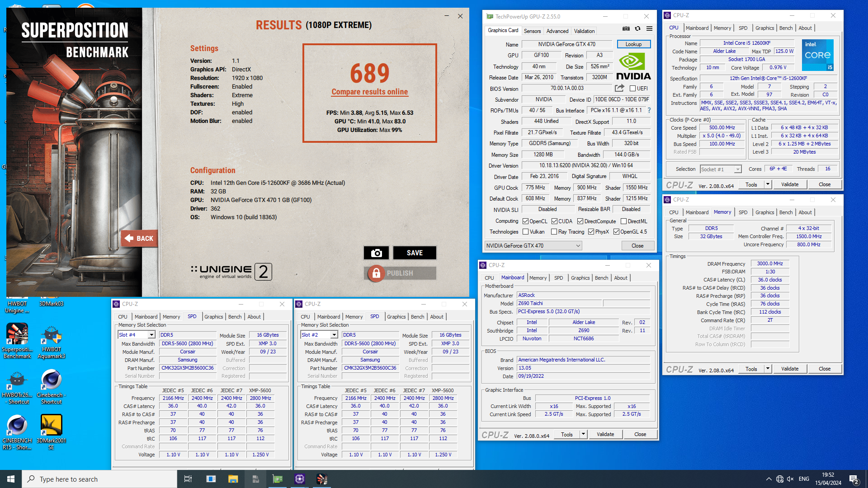Image resolution: width=868 pixels, height=488 pixels.
Task: Click the GPU-Z taskbar icon
Action: [x=278, y=479]
